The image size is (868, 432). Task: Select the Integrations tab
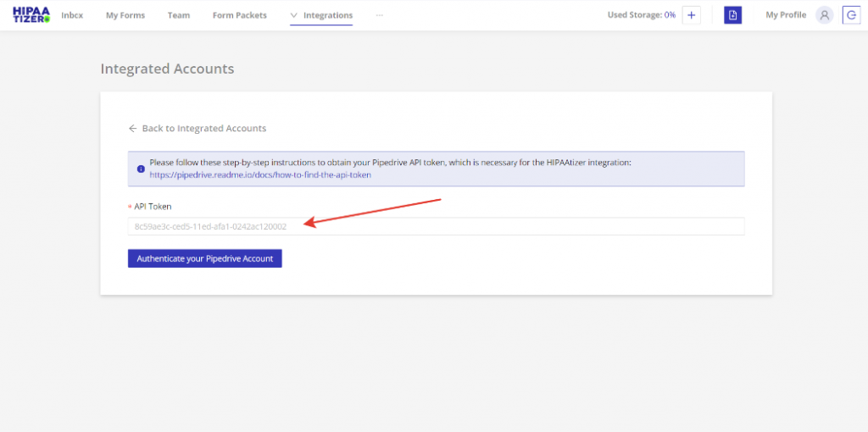tap(328, 15)
